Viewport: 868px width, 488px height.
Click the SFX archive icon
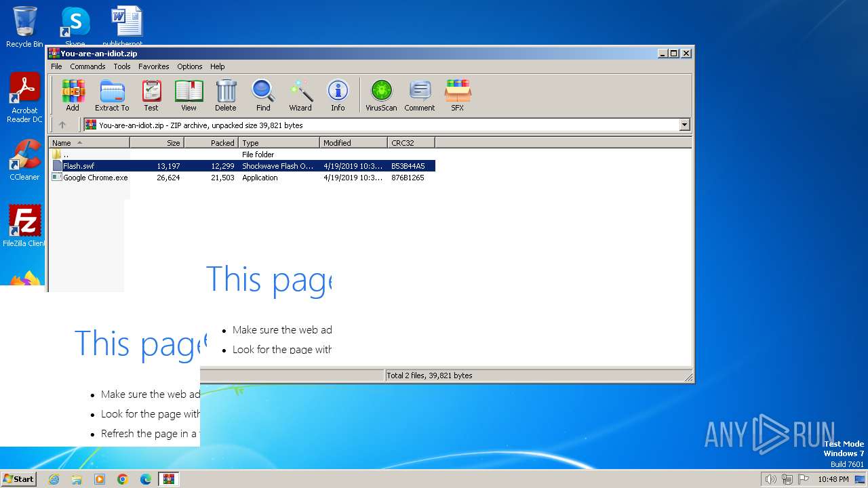click(x=458, y=95)
